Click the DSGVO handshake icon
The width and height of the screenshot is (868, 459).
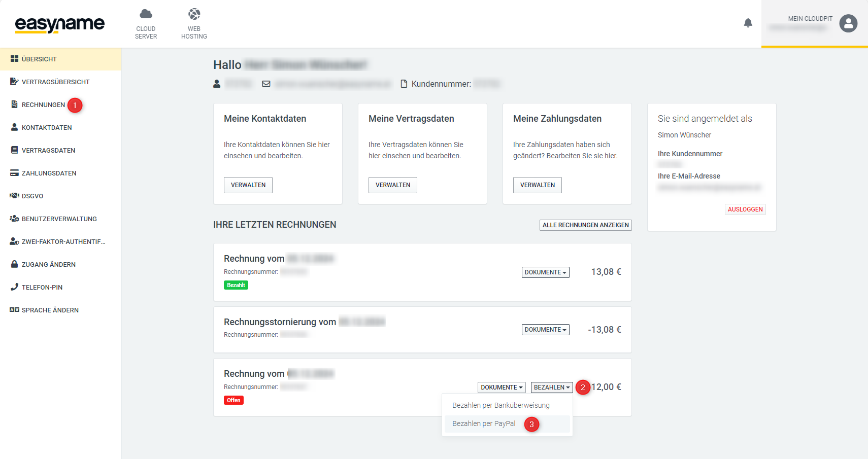[14, 196]
